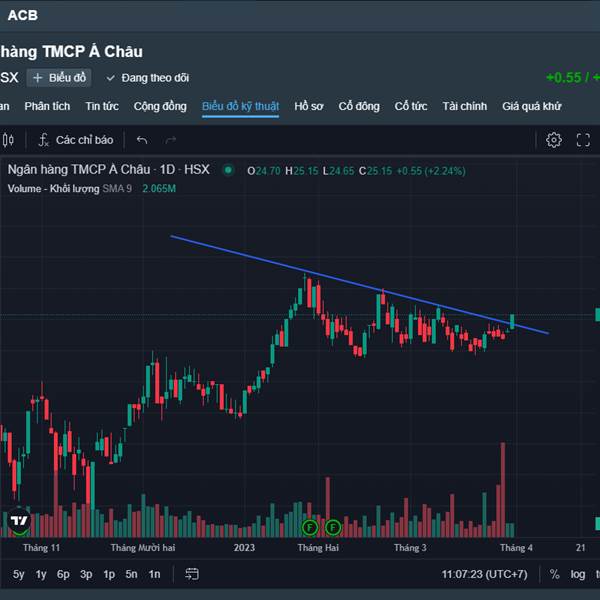Click the TradingView logo badge
The width and height of the screenshot is (600, 600).
coord(19,520)
